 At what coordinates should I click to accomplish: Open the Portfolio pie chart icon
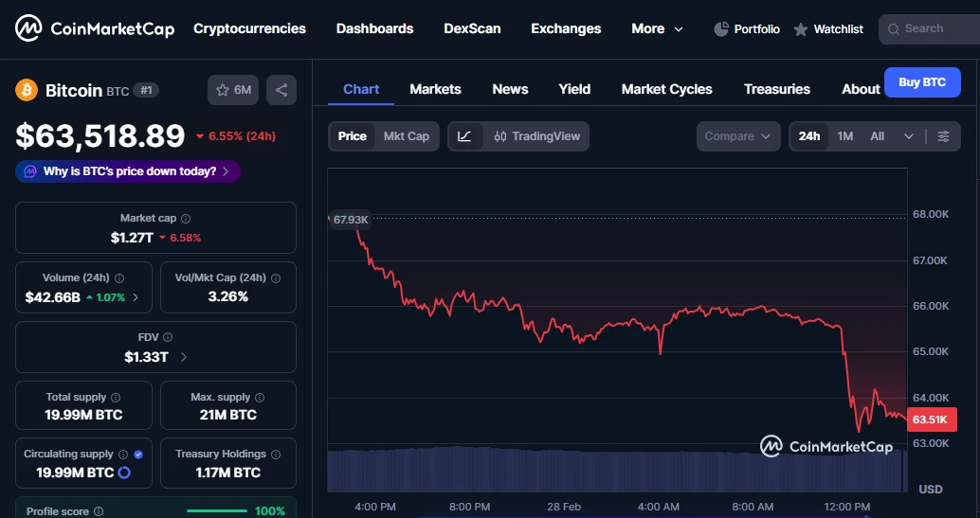(721, 28)
